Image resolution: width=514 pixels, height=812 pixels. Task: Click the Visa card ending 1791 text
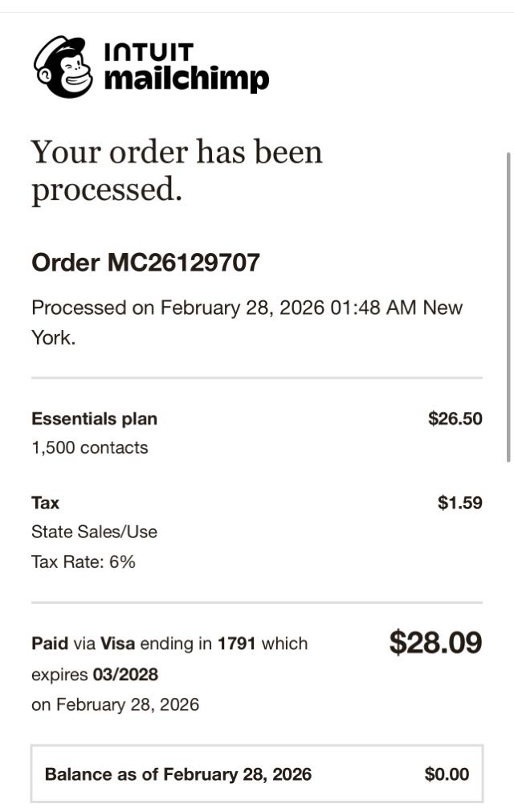[204, 643]
